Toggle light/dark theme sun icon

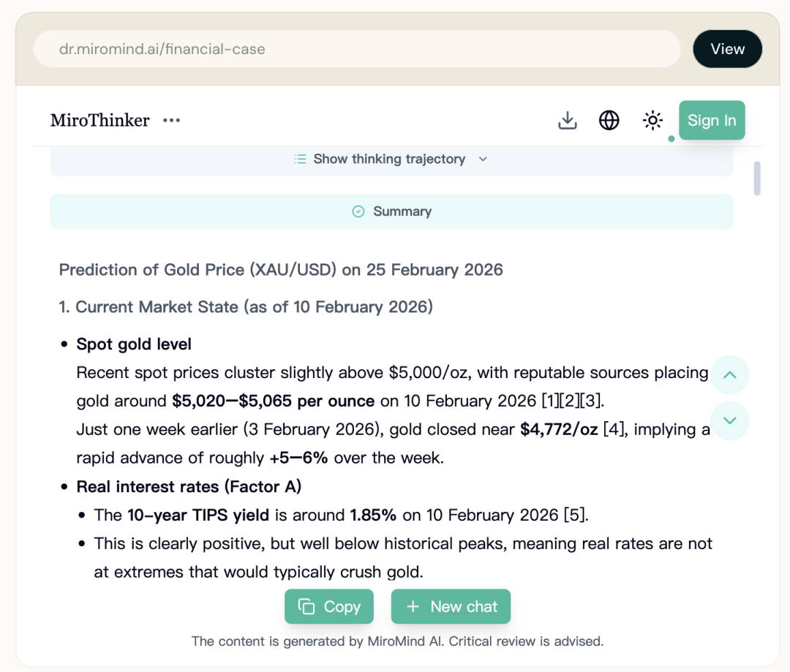[x=652, y=121]
